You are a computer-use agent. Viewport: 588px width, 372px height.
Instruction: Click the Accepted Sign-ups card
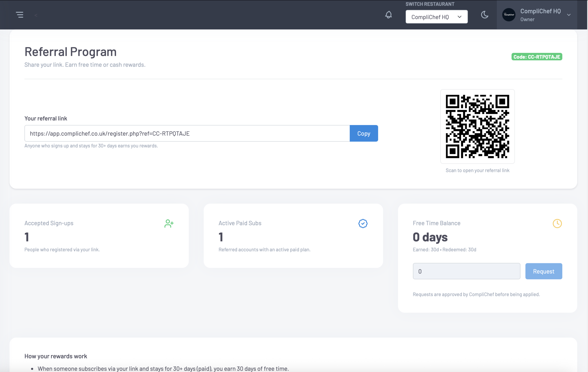pyautogui.click(x=99, y=236)
